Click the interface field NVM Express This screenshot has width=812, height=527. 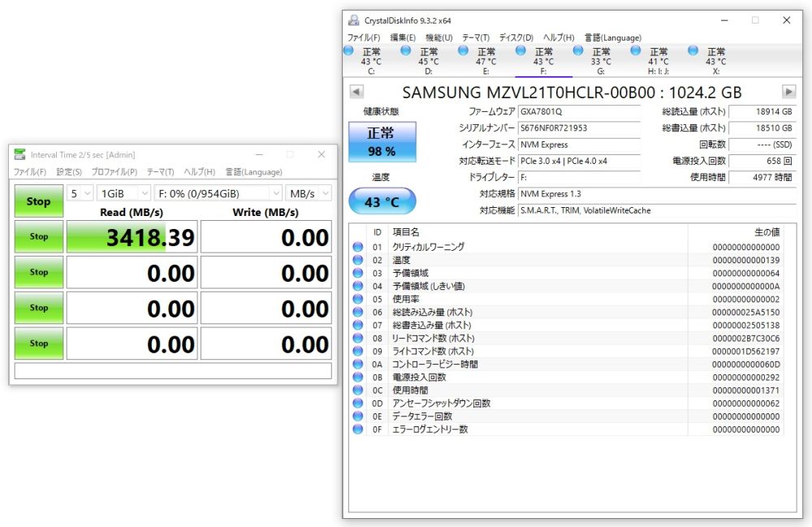(580, 145)
